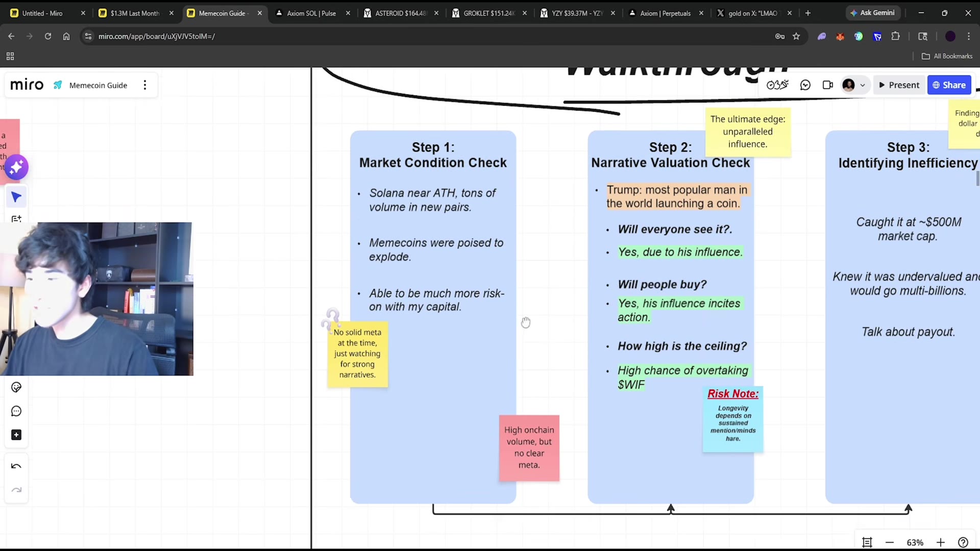Viewport: 980px width, 551px height.
Task: Click 'High chance of overtaking $WIF' text
Action: [683, 378]
